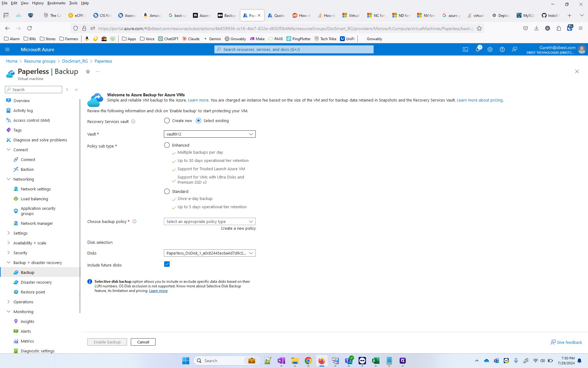Select the Create new vault radio button
588x368 pixels.
tap(167, 121)
